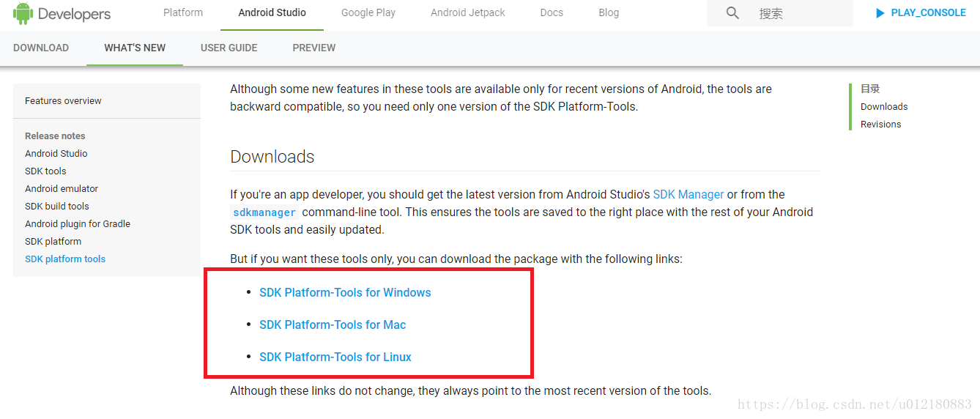The height and width of the screenshot is (419, 980).
Task: Open SDK platform release notes
Action: (53, 241)
